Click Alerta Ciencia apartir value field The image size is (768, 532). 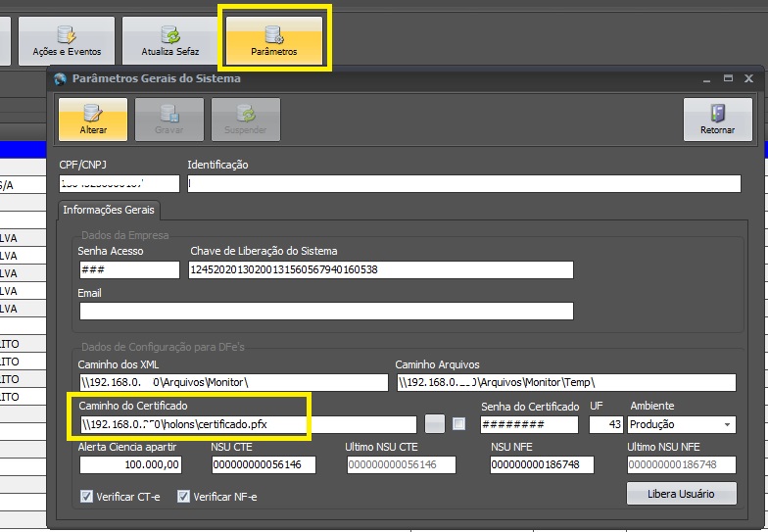pos(131,464)
